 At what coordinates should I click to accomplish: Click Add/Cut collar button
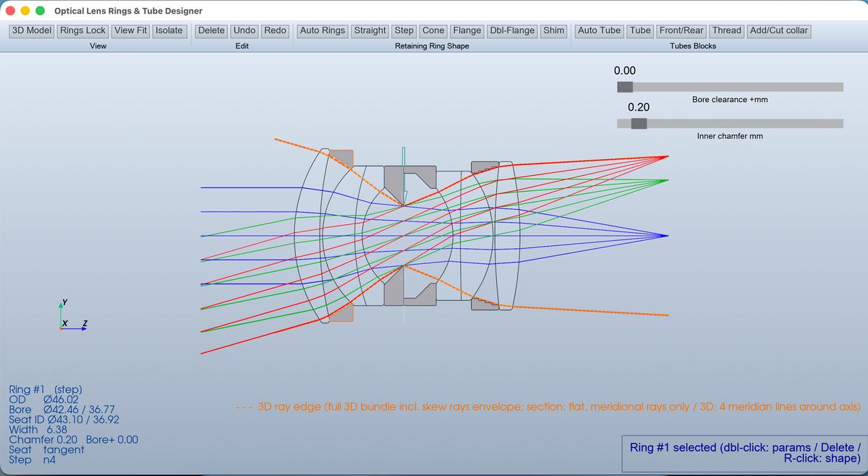click(779, 30)
